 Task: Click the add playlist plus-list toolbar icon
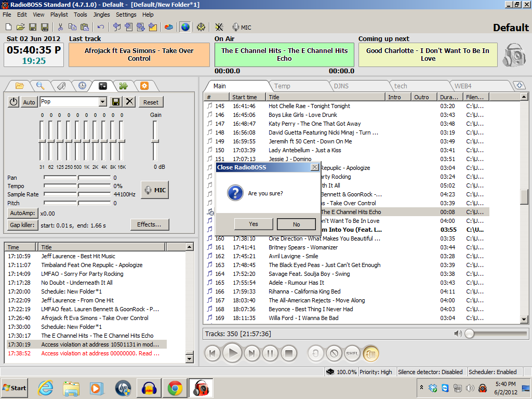pyautogui.click(x=129, y=27)
